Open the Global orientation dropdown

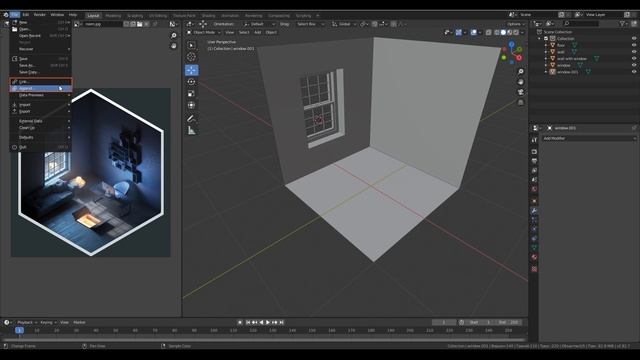pos(344,24)
